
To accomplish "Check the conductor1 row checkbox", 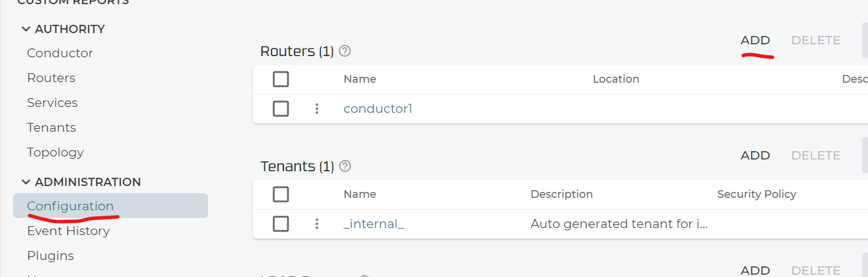I will click(281, 109).
